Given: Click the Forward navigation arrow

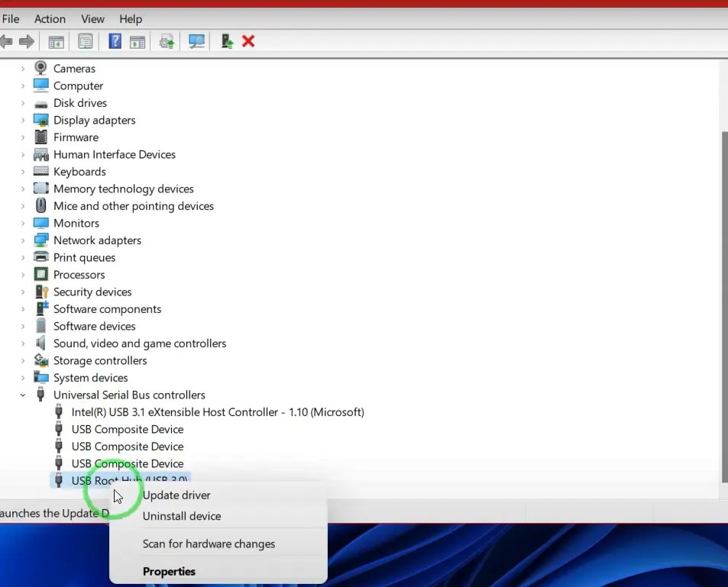Looking at the screenshot, I should coord(27,41).
